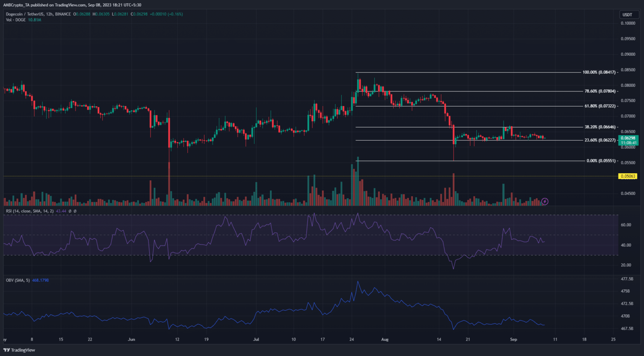Click the green current price tag 0.06298
This screenshot has height=356, width=644.
[x=628, y=138]
